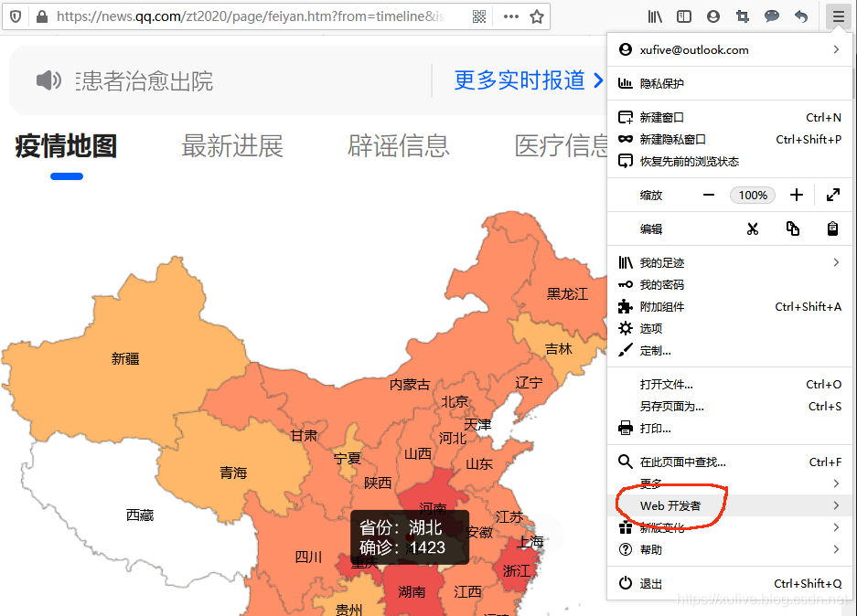Screen dimensions: 857x616
Task: Bookmark this page with the star icon
Action: [x=537, y=17]
